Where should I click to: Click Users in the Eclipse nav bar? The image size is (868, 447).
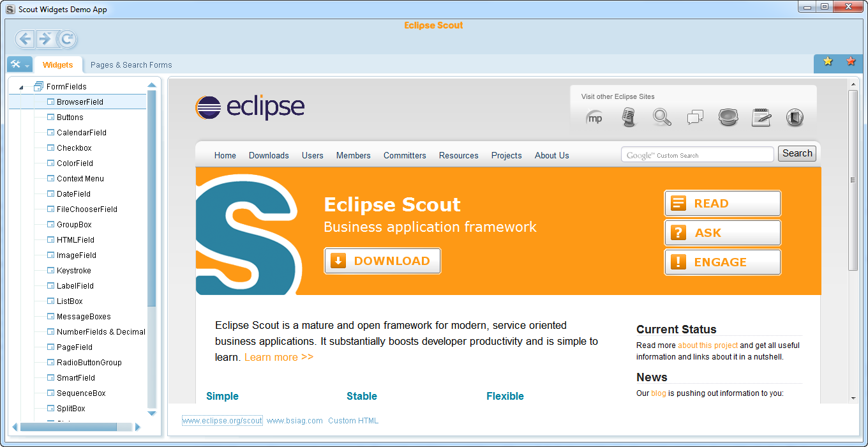pos(313,155)
